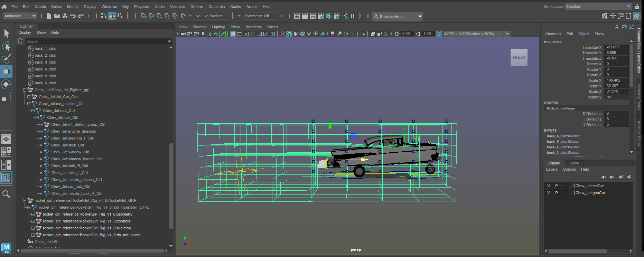The width and height of the screenshot is (644, 257).
Task: Click the No Live Surface field
Action: click(211, 16)
